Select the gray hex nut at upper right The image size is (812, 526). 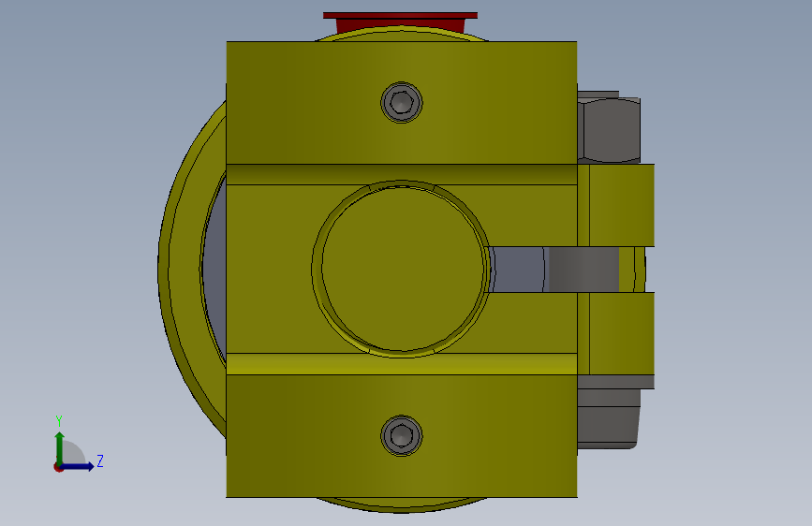point(609,128)
